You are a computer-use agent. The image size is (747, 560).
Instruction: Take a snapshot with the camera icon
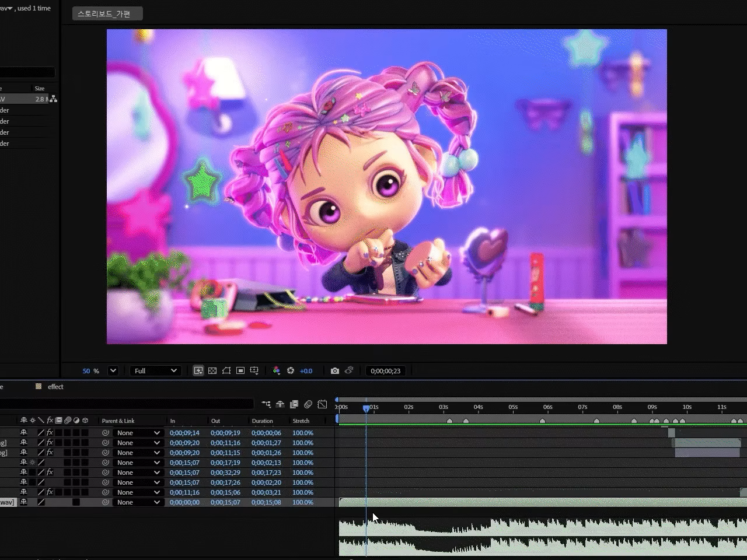click(x=335, y=371)
